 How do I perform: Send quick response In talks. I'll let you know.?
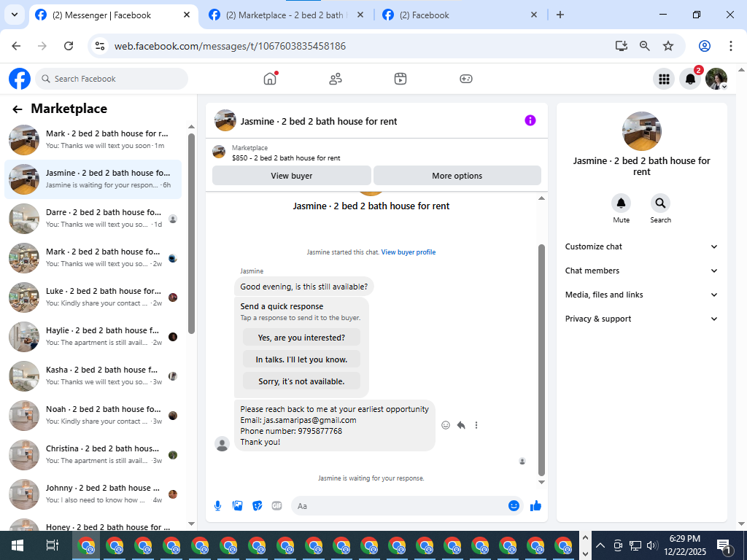click(301, 359)
